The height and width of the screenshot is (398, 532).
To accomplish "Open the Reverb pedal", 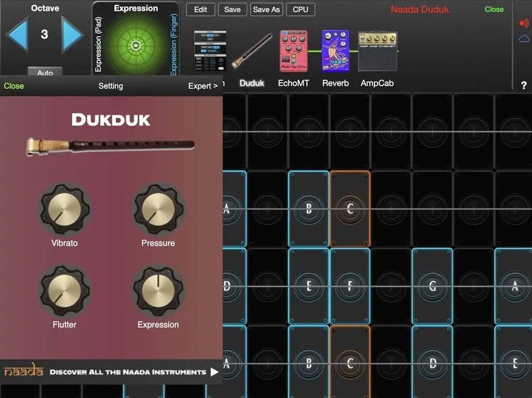I will pos(336,51).
